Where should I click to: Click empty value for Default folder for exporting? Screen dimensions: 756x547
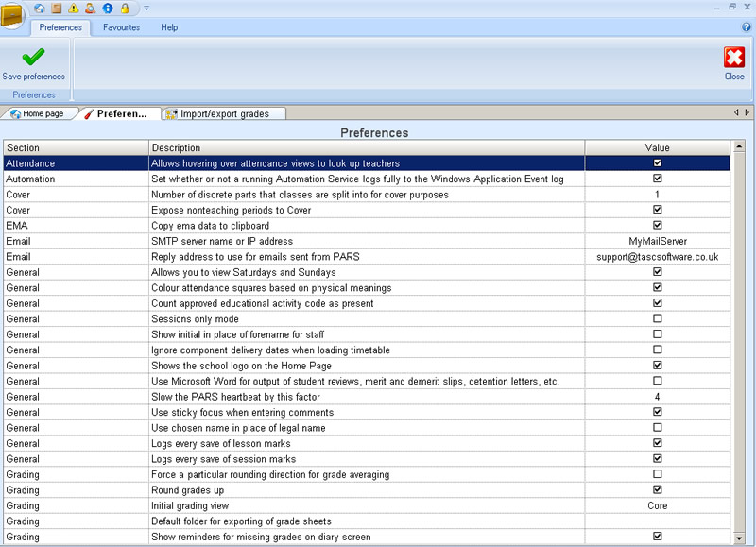658,521
